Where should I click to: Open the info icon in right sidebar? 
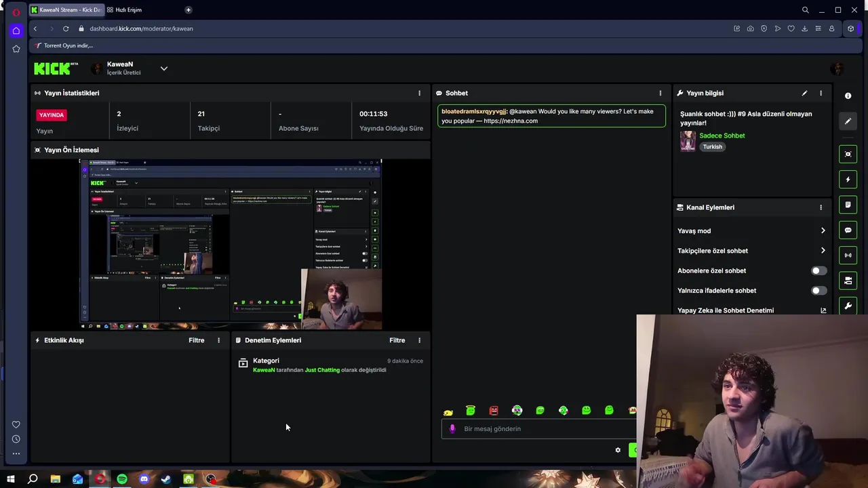pyautogui.click(x=848, y=96)
